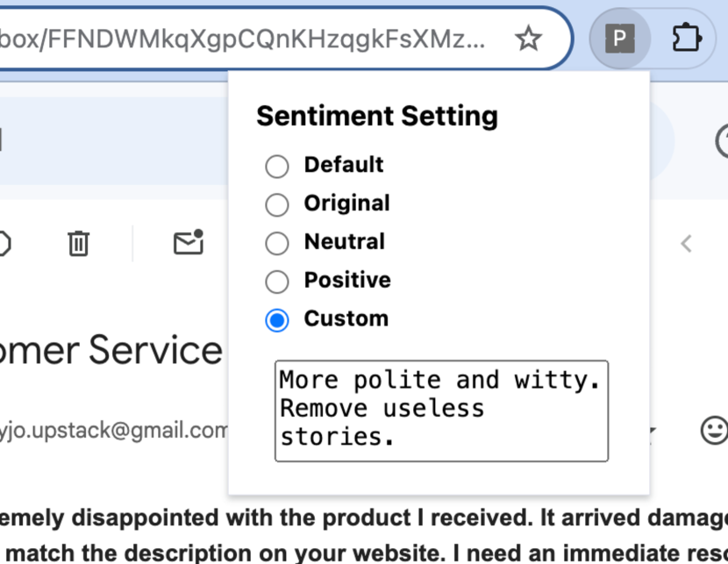Click the sender's upstack gmail address
This screenshot has width=728, height=564.
pyautogui.click(x=114, y=430)
